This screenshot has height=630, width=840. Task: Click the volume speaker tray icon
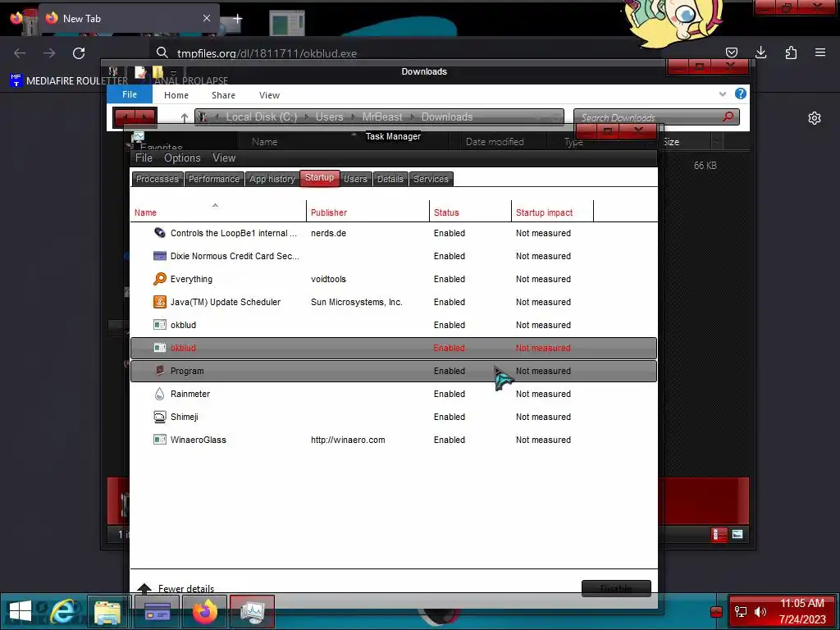[760, 611]
